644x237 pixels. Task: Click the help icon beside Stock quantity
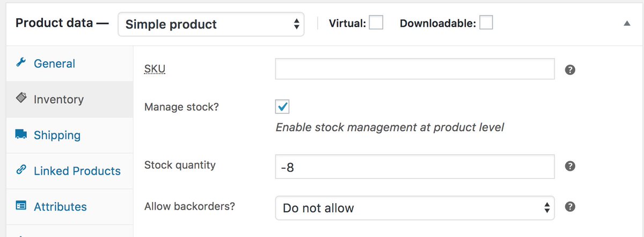tap(571, 167)
